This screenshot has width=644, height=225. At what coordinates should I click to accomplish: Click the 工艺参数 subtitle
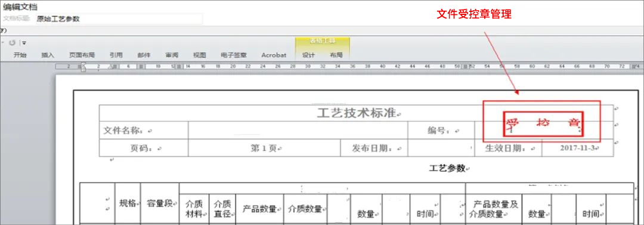tap(447, 168)
